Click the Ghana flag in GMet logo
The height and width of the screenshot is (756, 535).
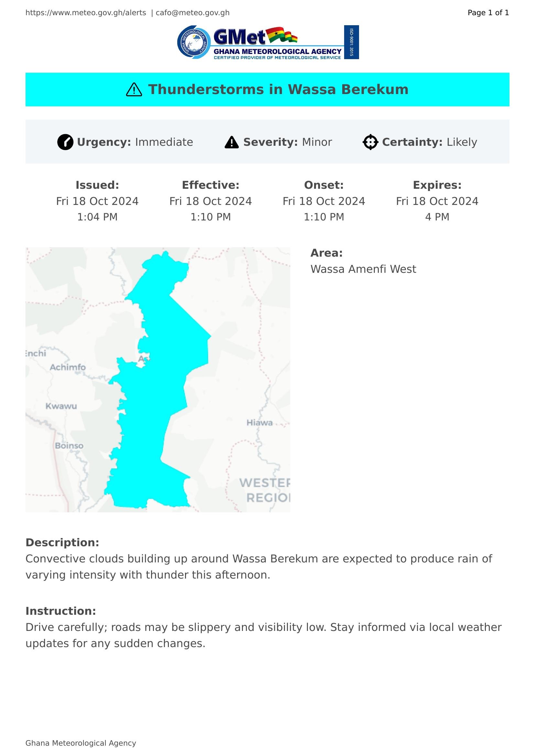click(282, 35)
